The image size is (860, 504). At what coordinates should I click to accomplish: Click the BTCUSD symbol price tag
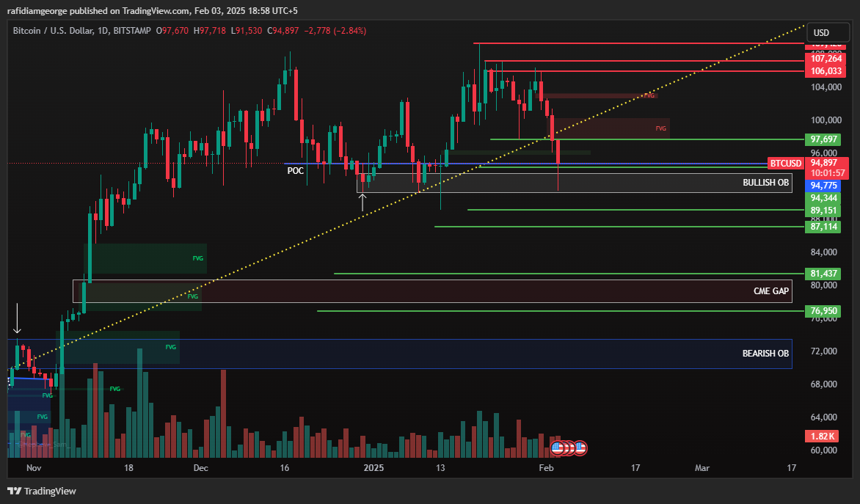click(785, 164)
